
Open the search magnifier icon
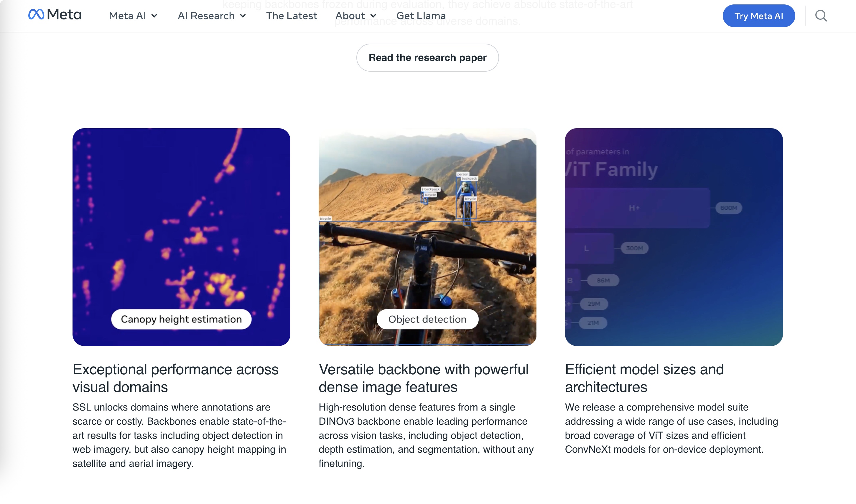[821, 16]
